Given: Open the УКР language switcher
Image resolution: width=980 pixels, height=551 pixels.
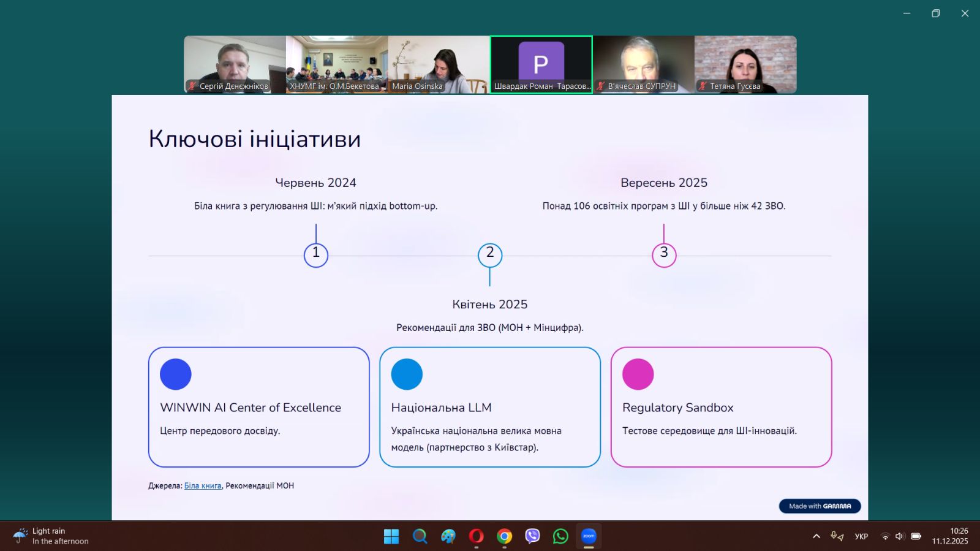Looking at the screenshot, I should point(861,536).
